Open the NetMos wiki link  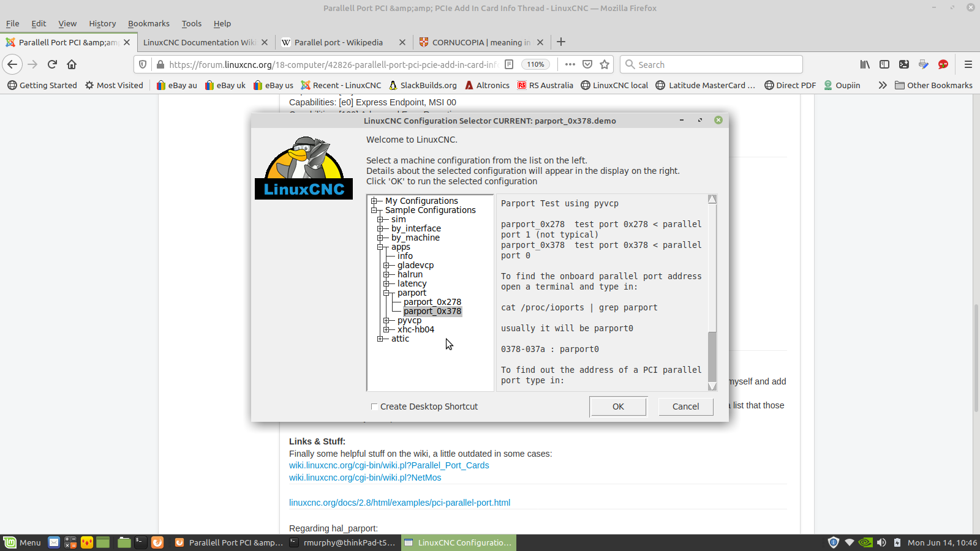365,478
